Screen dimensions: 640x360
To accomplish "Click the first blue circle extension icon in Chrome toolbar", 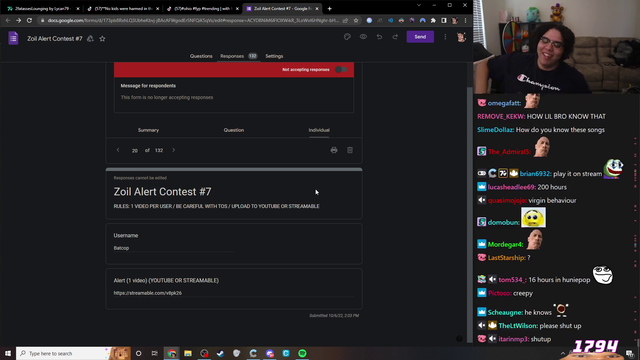I will (369, 20).
